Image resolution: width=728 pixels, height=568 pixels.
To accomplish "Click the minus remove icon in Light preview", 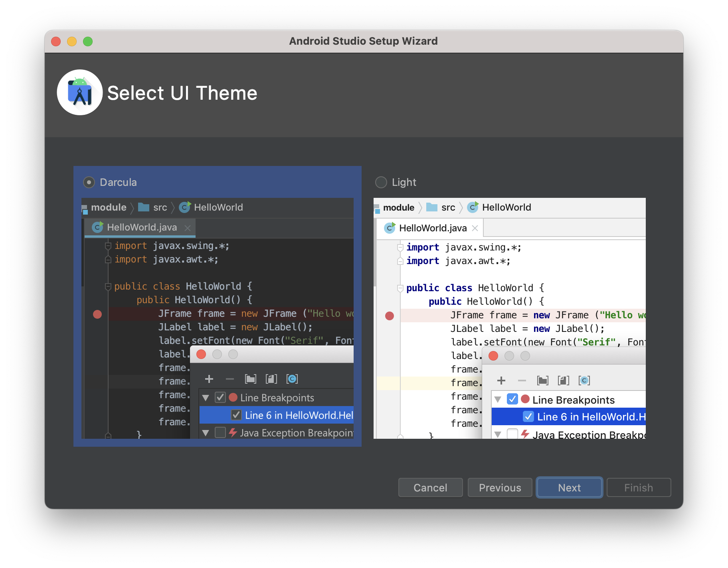I will coord(522,381).
